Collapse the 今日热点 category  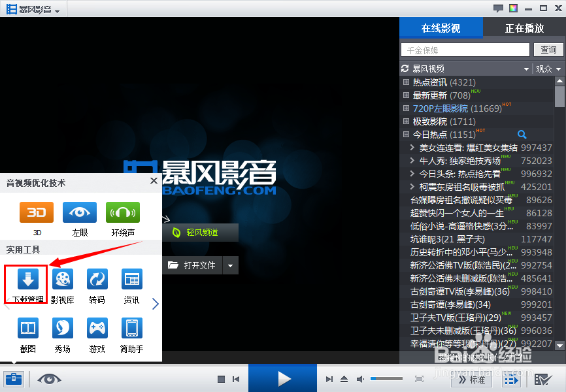coord(406,135)
